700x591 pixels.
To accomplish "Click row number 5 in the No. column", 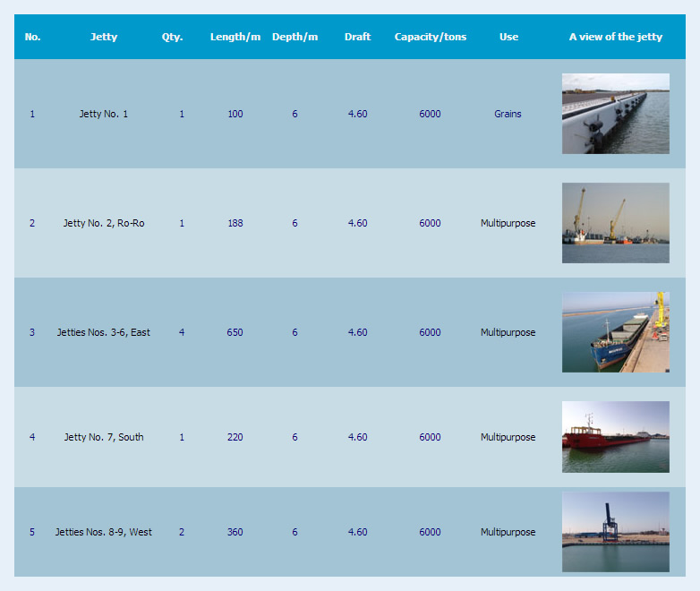I will tap(32, 532).
